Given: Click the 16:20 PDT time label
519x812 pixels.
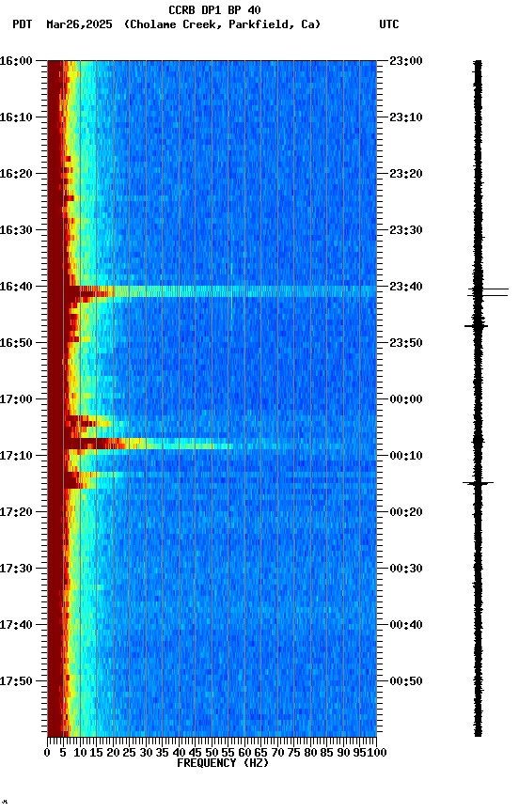Looking at the screenshot, I should 16,174.
